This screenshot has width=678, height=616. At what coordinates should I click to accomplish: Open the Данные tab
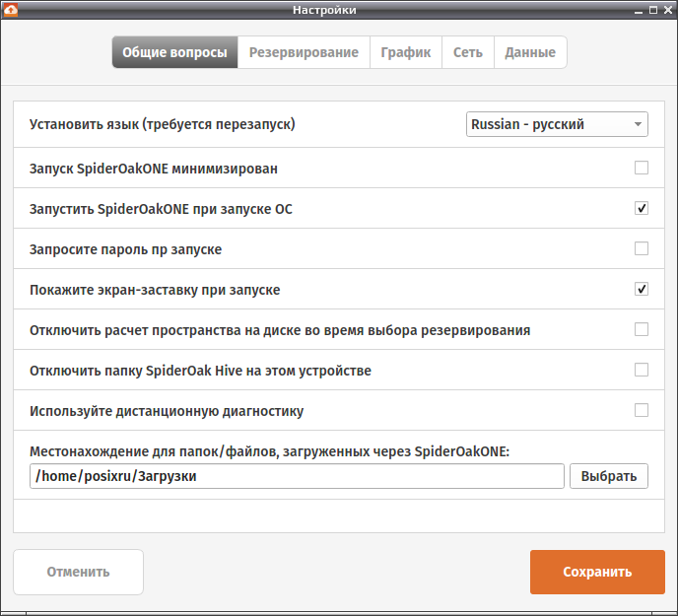pos(530,52)
